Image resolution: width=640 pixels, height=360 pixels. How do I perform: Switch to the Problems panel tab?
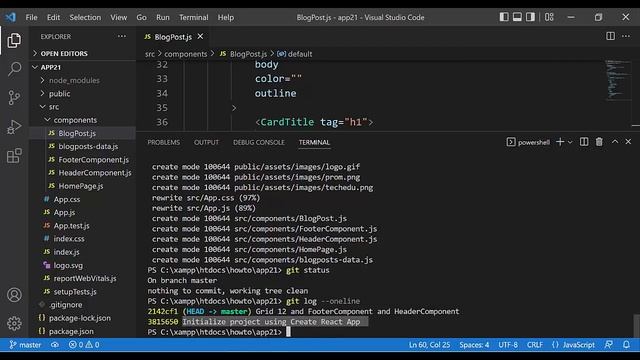point(164,142)
